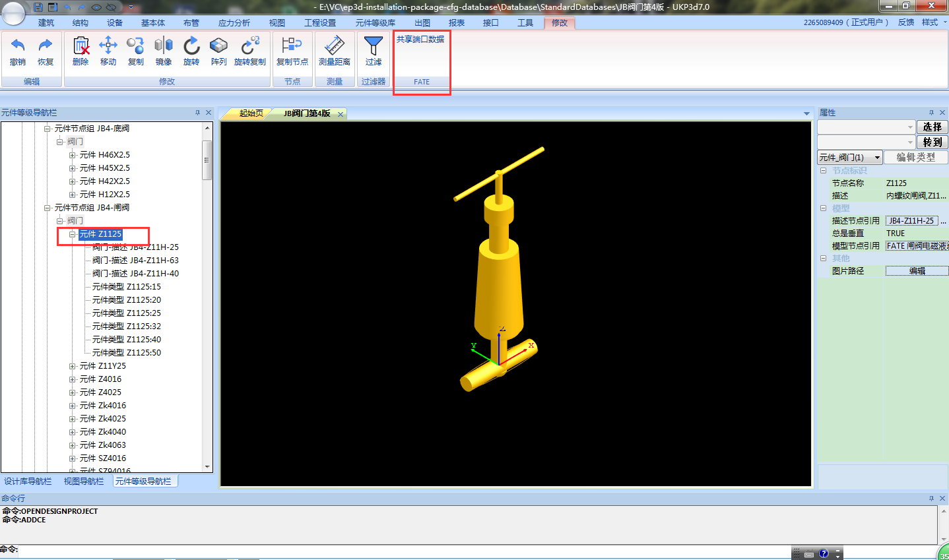Screen dimensions: 949x560
Task: Click the 选择 button in properties panel
Action: (x=932, y=127)
